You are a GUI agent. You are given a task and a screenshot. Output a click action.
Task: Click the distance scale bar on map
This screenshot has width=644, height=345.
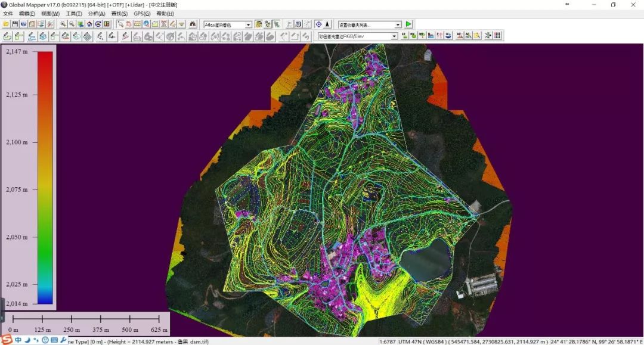point(85,319)
